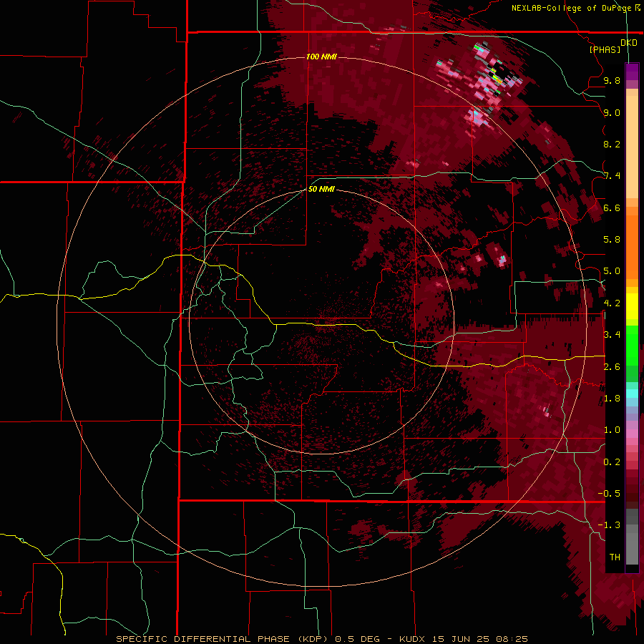Pick the purple segment of the color bar
644x644 pixels.
632,72
